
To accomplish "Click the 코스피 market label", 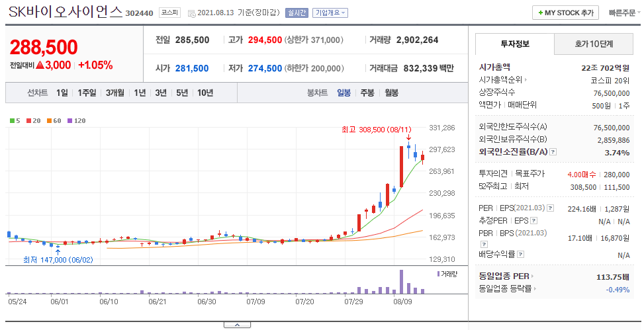I will coord(169,13).
